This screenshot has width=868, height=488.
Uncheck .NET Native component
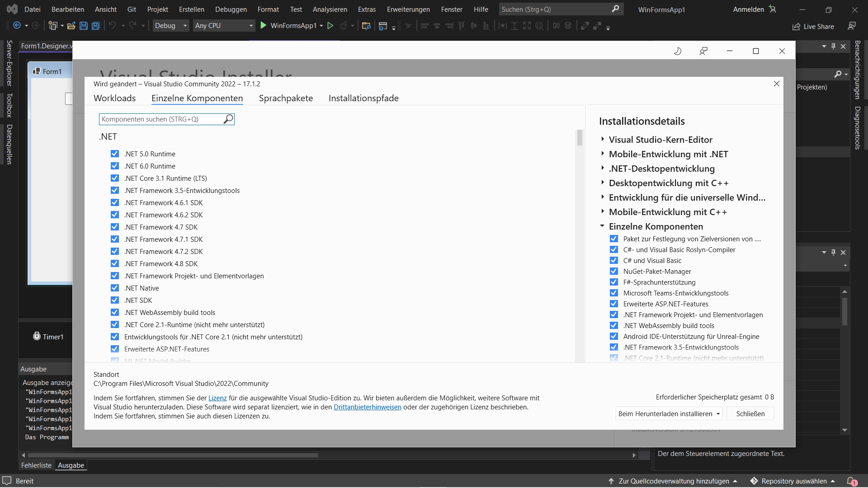click(115, 288)
